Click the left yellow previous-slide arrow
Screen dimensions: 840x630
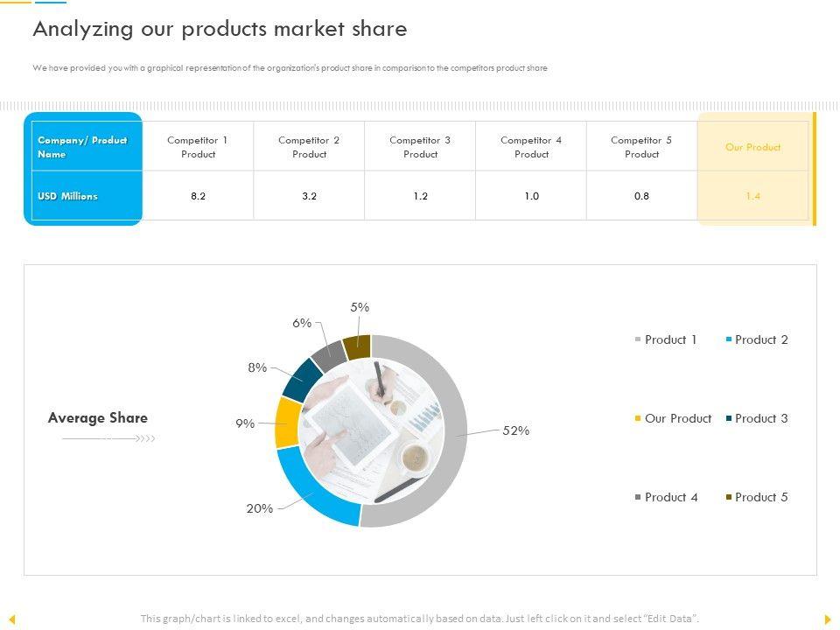coord(12,619)
